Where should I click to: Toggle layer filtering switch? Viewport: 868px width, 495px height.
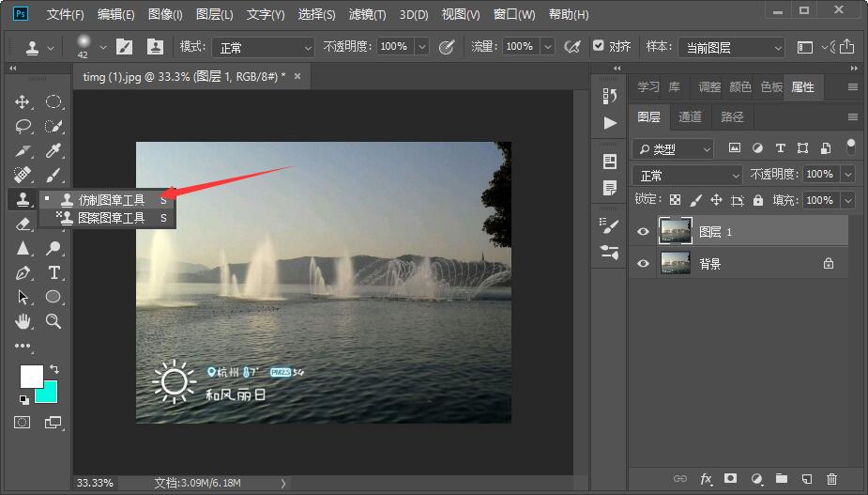[851, 147]
